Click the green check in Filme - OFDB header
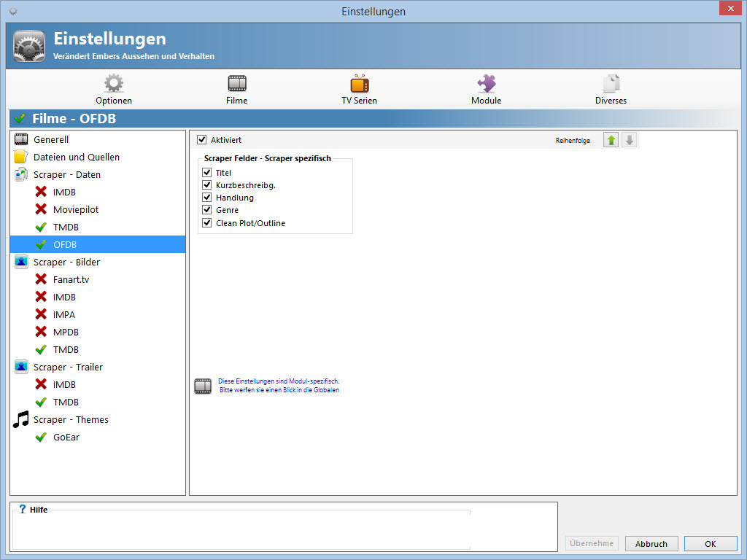Viewport: 747px width, 560px height. point(20,118)
